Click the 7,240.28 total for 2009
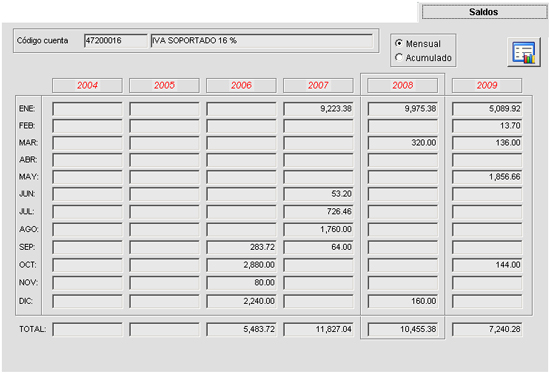The width and height of the screenshot is (550, 373). coord(487,329)
